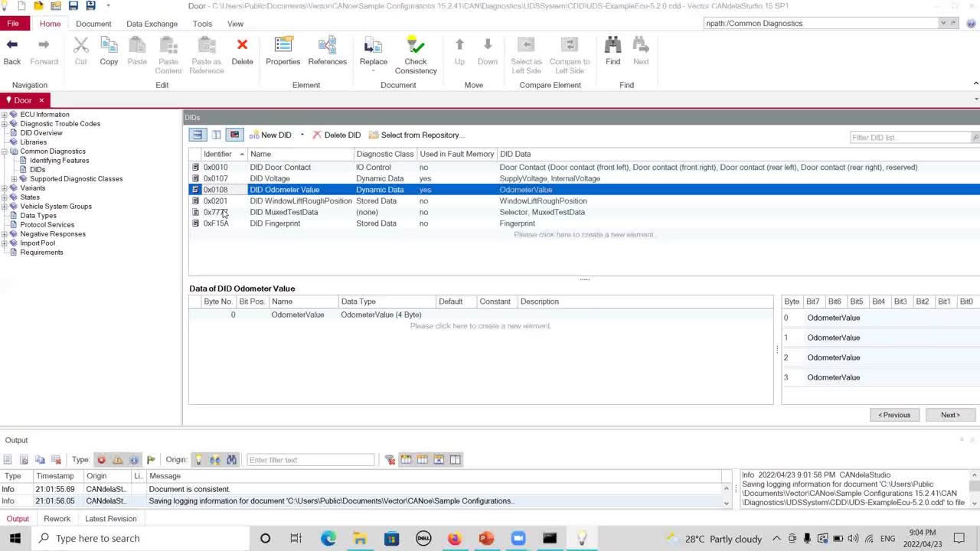Select the Protocol Services tree item
This screenshot has width=980, height=551.
click(x=47, y=225)
